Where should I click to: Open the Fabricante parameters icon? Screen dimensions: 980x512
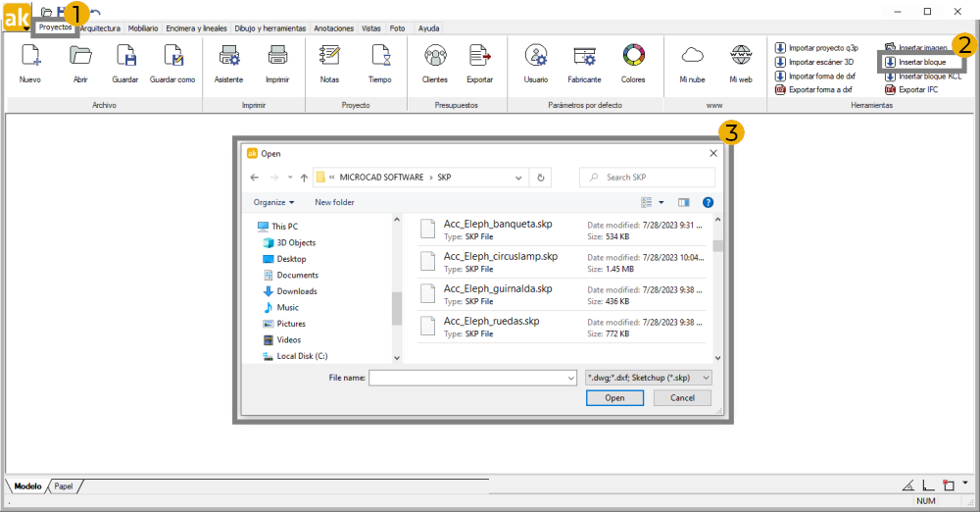pos(584,56)
